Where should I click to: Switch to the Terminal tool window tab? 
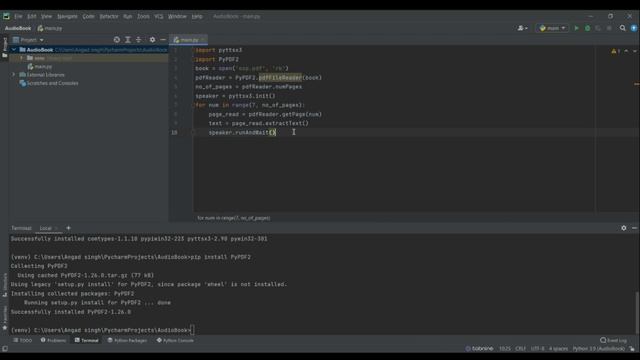tap(87, 340)
